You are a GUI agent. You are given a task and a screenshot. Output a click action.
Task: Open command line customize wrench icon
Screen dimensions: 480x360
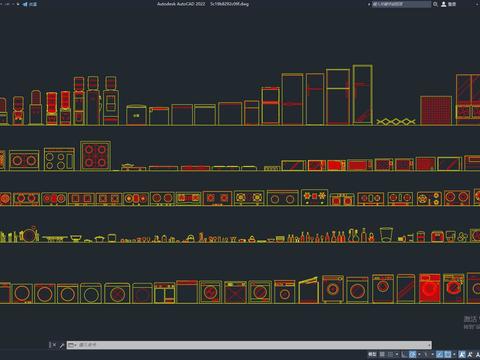click(62, 345)
